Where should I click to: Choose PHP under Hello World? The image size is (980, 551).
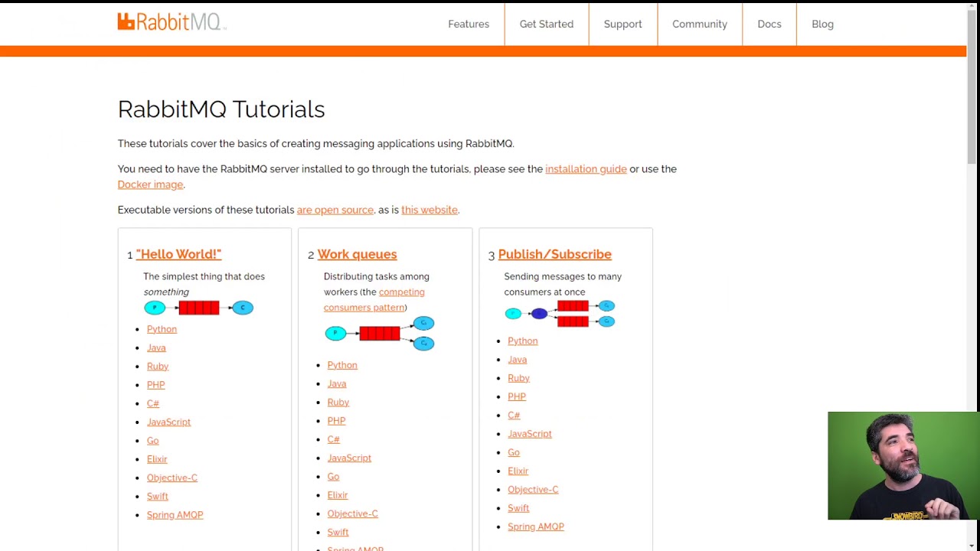(x=155, y=385)
